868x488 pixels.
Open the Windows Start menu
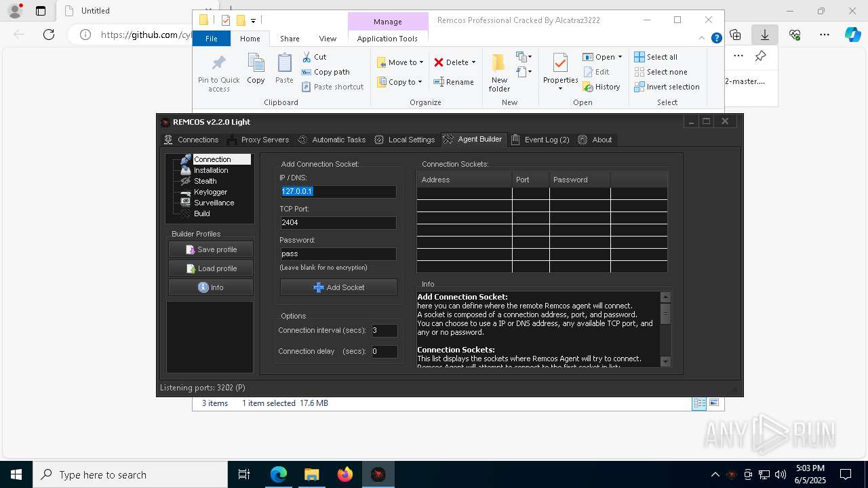16,474
